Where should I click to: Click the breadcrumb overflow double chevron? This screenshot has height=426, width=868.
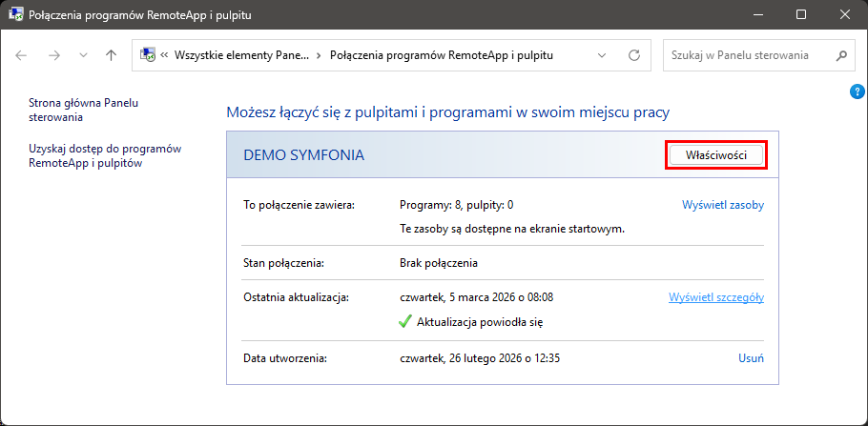[x=164, y=55]
